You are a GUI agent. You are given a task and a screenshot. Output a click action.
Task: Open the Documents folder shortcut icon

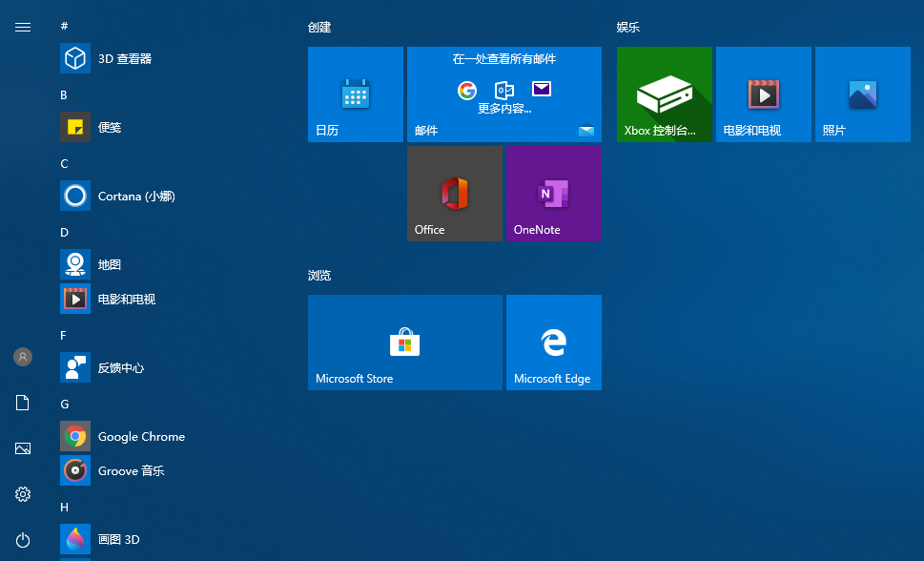23,403
